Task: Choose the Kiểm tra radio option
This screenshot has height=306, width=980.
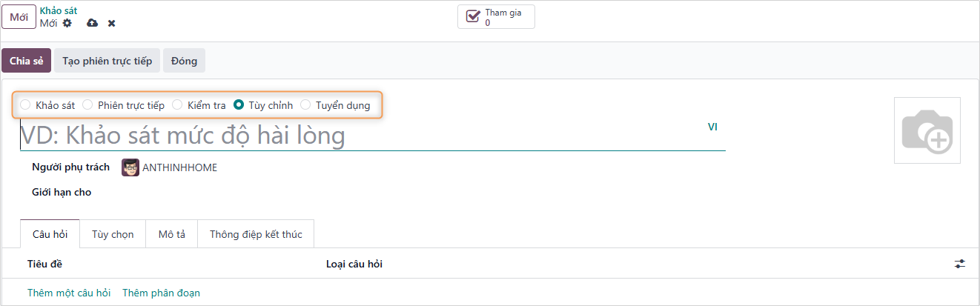Action: 177,105
